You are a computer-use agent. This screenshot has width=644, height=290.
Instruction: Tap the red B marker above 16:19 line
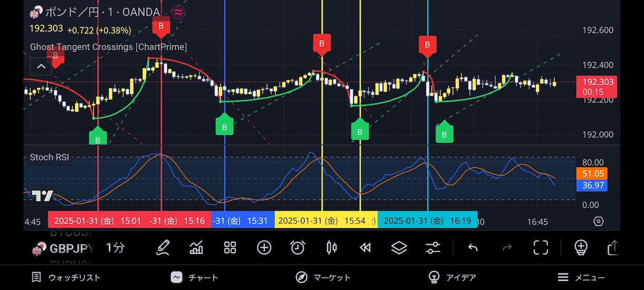[x=428, y=45]
